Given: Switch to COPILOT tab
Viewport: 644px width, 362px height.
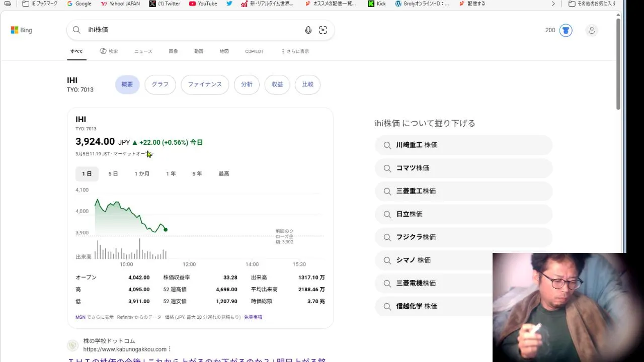Looking at the screenshot, I should point(254,51).
